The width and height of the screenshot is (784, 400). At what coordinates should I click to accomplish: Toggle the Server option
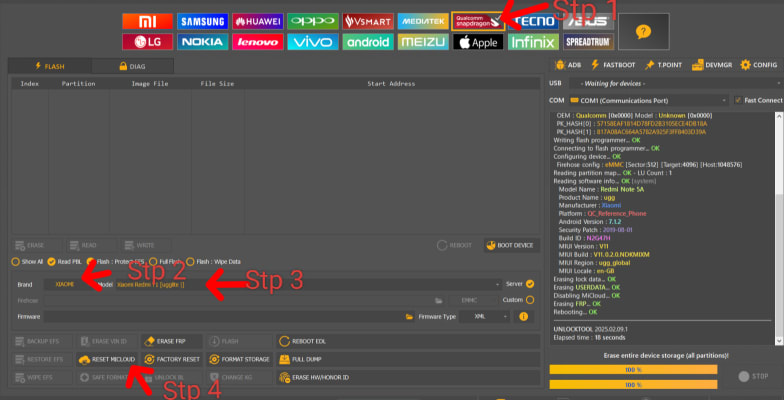tap(520, 284)
